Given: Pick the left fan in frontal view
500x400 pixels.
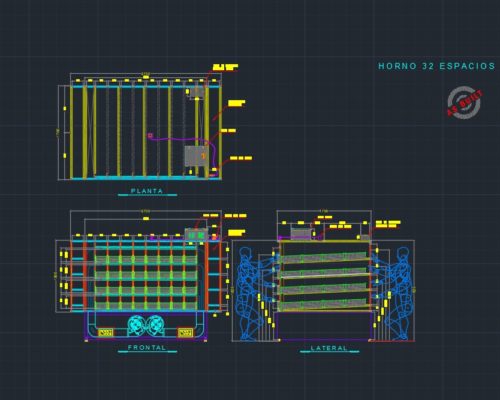Looking at the screenshot, I should click(x=136, y=325).
